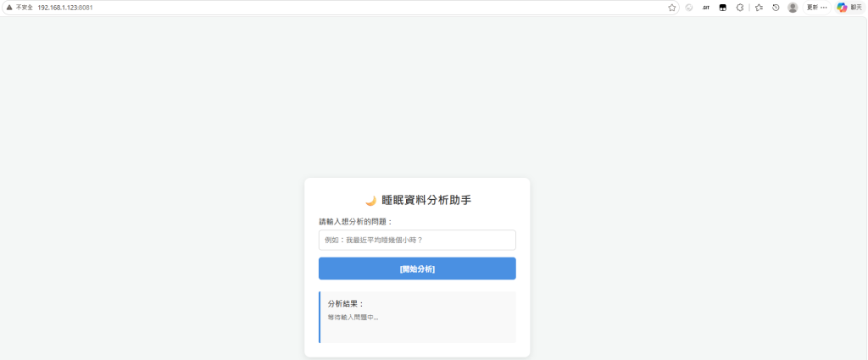Open the Copilot 聊天 chat button
Image resolution: width=868 pixels, height=360 pixels.
(849, 8)
